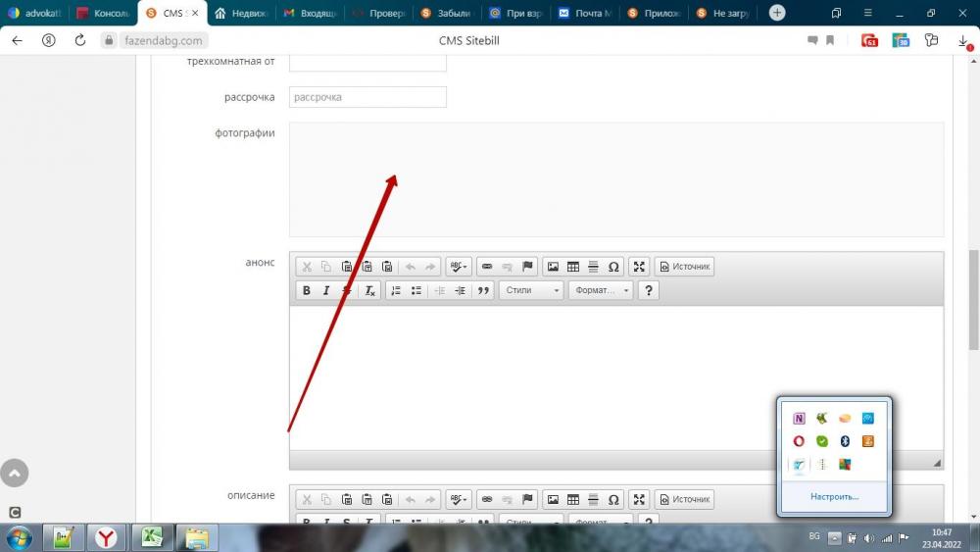Maximize the анонс editor to fullscreen
This screenshot has width=980, height=552.
point(639,267)
